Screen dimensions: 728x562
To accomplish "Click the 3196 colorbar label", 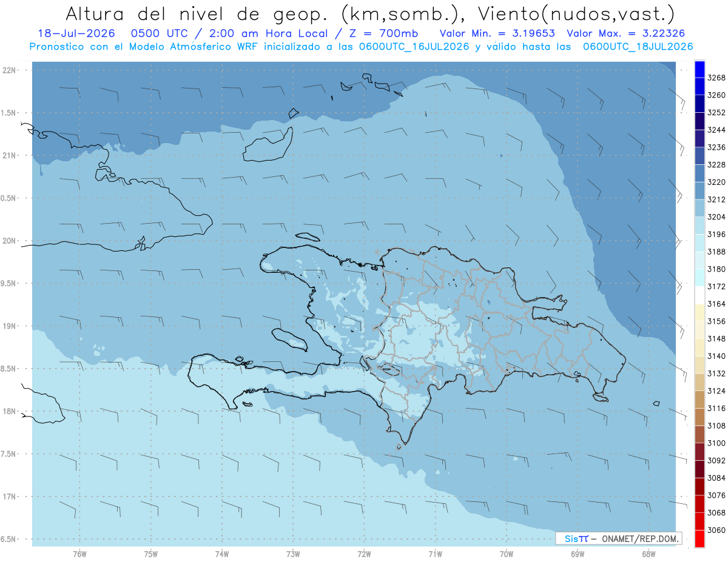I will tap(716, 234).
